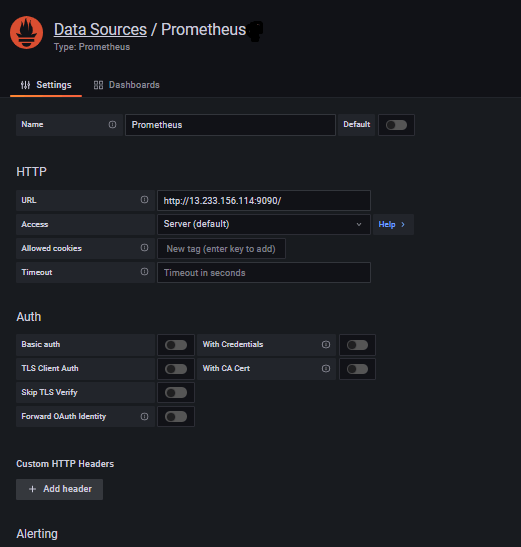Image resolution: width=521 pixels, height=547 pixels.
Task: Turn on TLS Client Auth switch
Action: click(176, 369)
